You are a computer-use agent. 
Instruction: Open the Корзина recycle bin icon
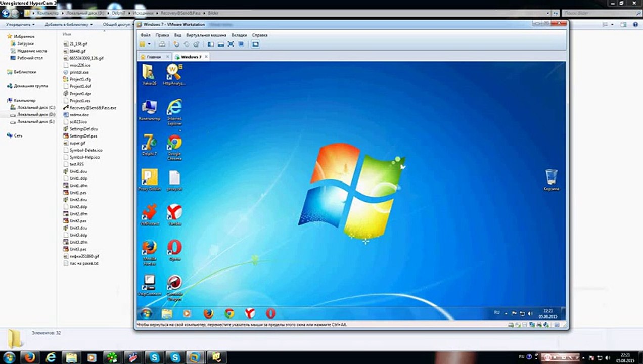point(552,180)
